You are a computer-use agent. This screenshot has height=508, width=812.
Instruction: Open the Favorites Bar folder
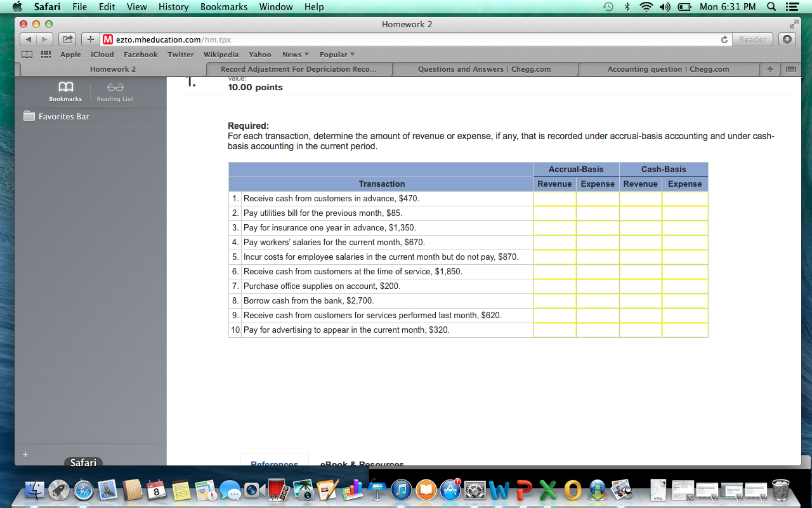coord(63,117)
